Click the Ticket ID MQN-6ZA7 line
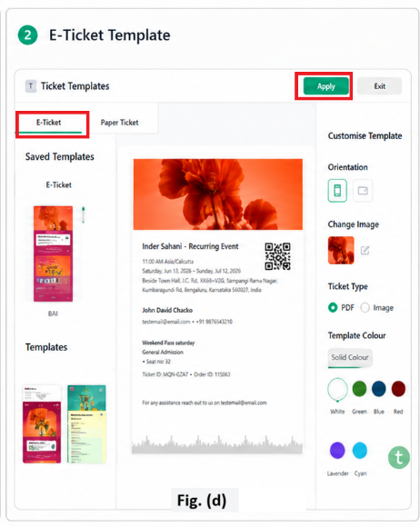This screenshot has height=527, width=420. point(186,374)
